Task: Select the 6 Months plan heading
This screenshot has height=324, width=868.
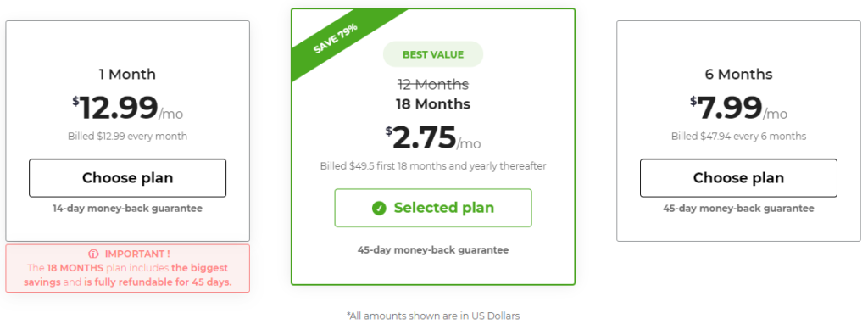Action: 738,75
